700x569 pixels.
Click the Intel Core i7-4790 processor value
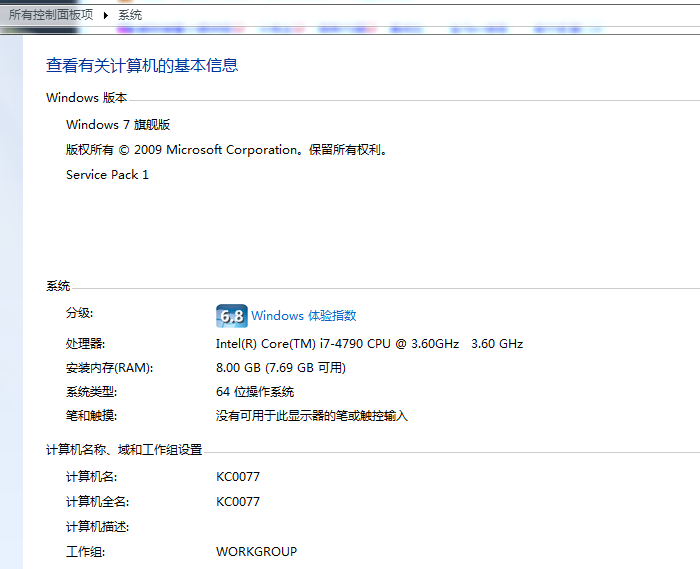(369, 344)
